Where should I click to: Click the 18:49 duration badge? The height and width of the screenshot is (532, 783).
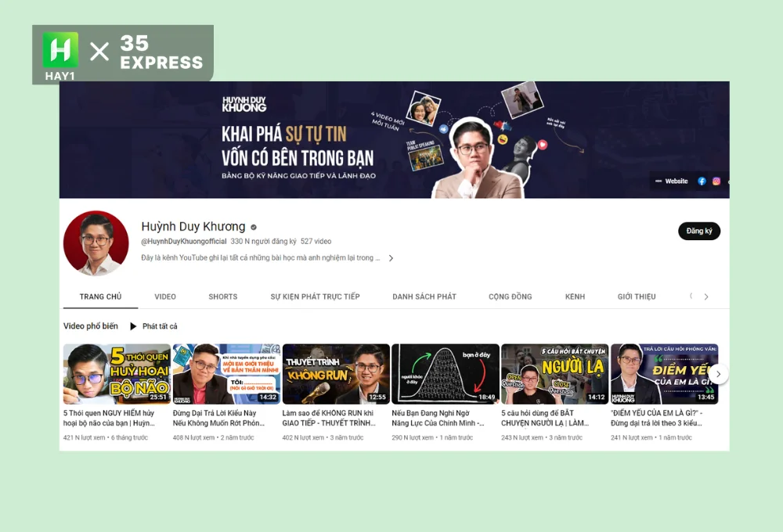487,397
